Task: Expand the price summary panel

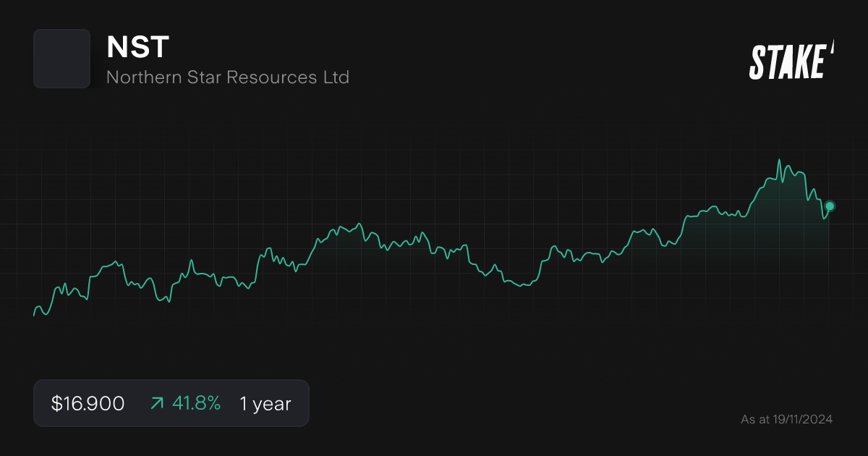Action: (171, 403)
